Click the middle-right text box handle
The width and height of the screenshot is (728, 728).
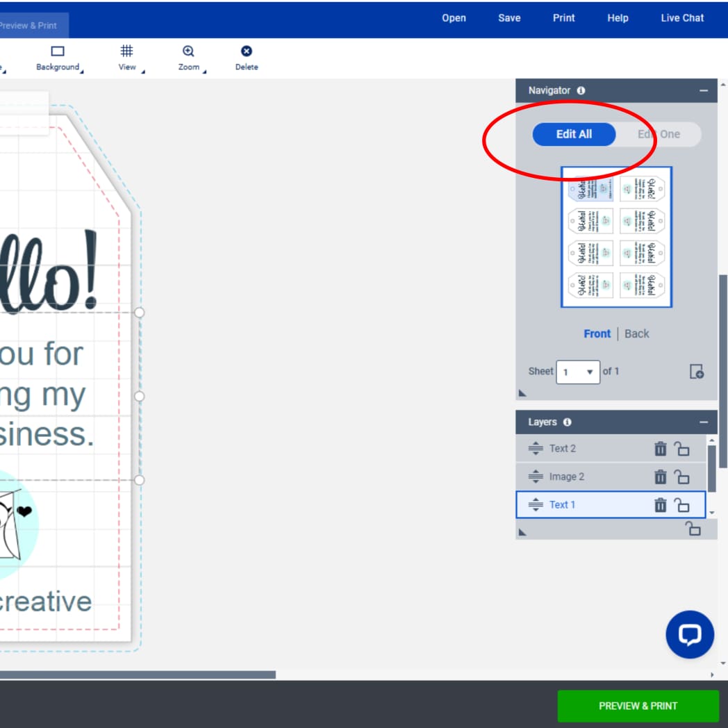pyautogui.click(x=140, y=396)
